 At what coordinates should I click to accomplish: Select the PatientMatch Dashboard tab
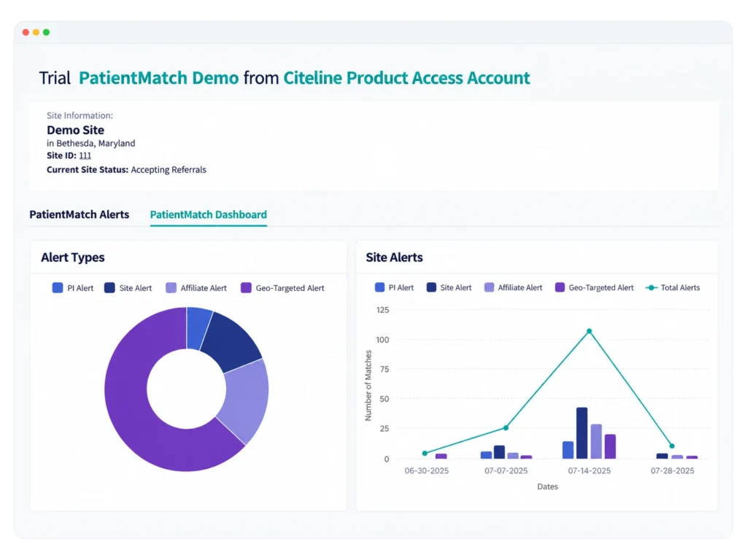click(x=208, y=214)
